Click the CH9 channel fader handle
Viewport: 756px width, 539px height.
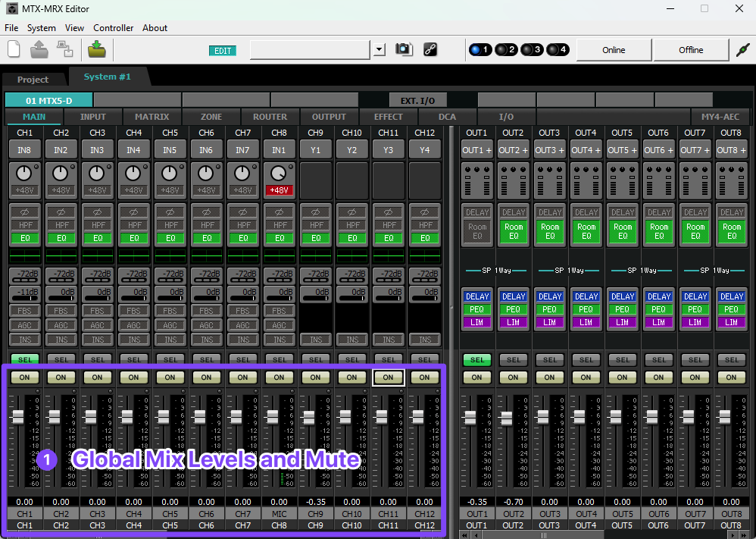point(309,418)
